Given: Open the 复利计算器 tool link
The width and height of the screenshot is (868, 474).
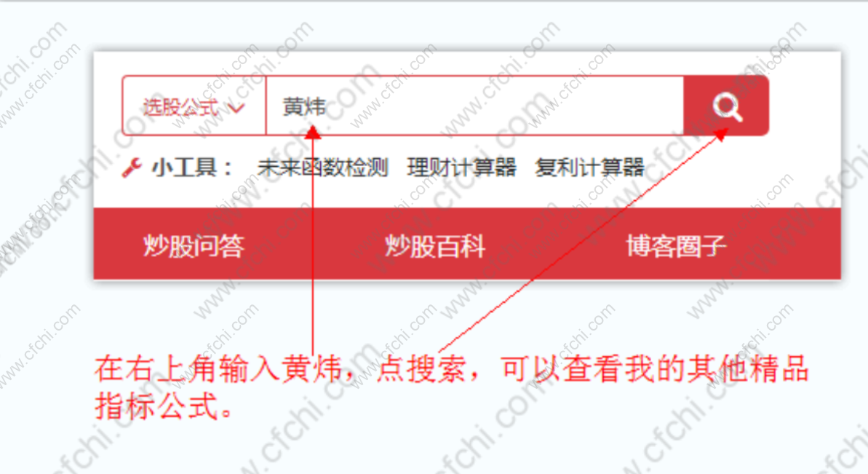Looking at the screenshot, I should click(x=589, y=167).
